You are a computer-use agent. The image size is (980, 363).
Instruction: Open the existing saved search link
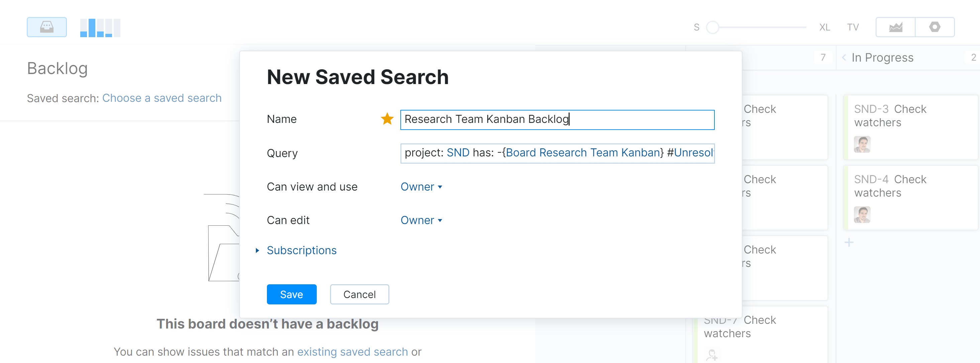pos(352,352)
